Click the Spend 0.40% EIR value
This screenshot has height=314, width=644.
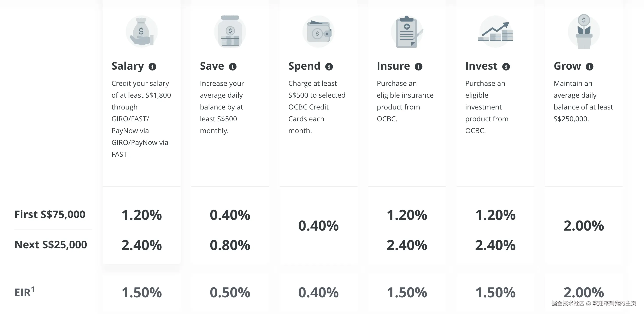318,293
